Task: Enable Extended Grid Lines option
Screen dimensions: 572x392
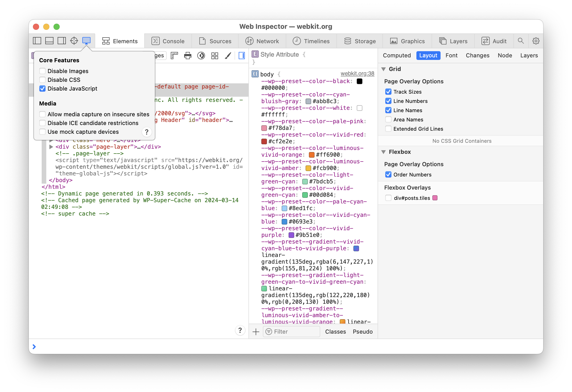Action: coord(388,129)
